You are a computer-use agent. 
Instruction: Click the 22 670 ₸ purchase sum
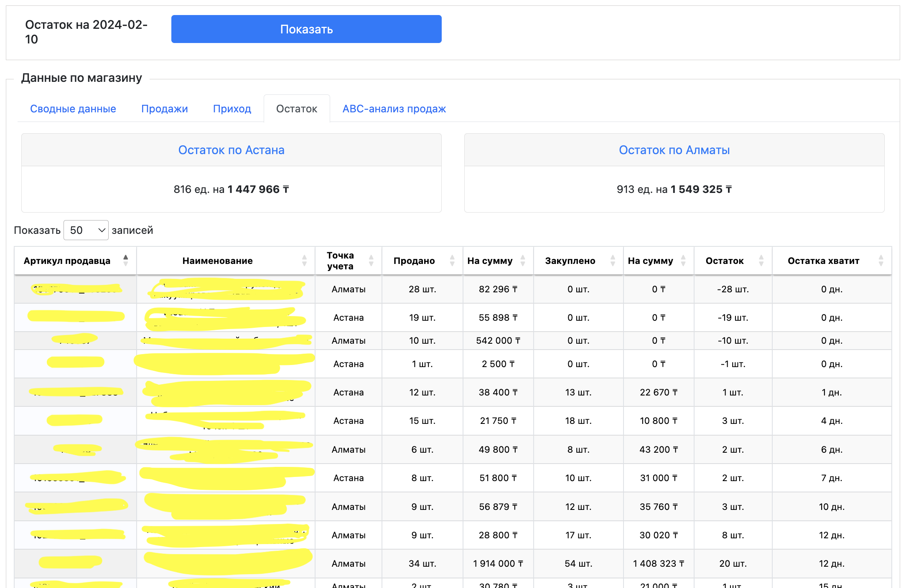pos(659,392)
